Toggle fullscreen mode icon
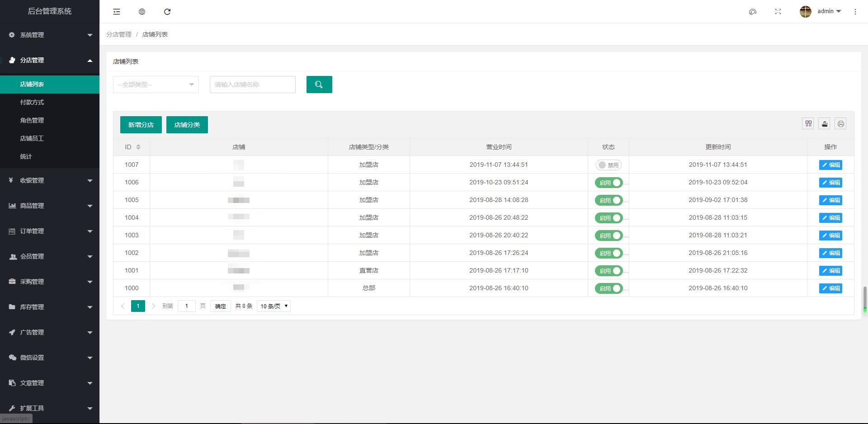The image size is (868, 424). coord(778,12)
